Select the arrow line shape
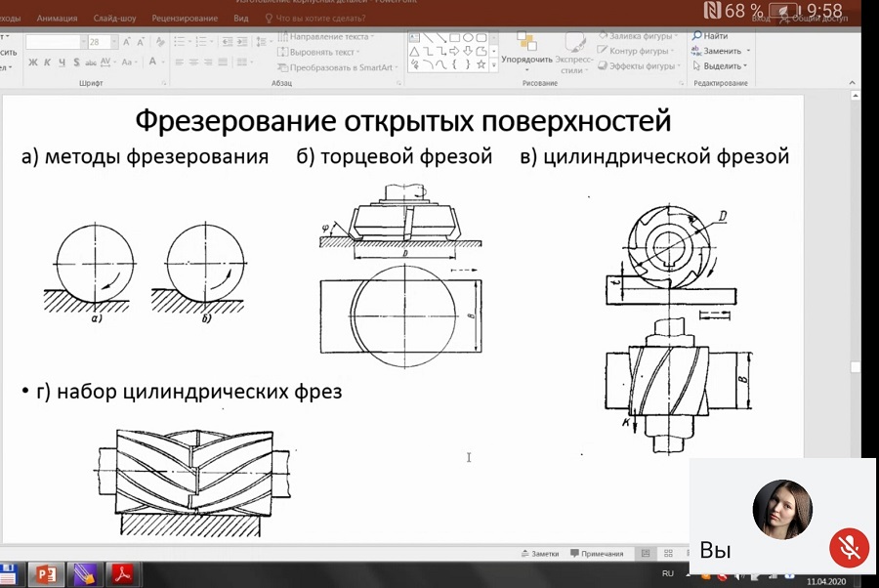This screenshot has height=588, width=879. tap(441, 38)
